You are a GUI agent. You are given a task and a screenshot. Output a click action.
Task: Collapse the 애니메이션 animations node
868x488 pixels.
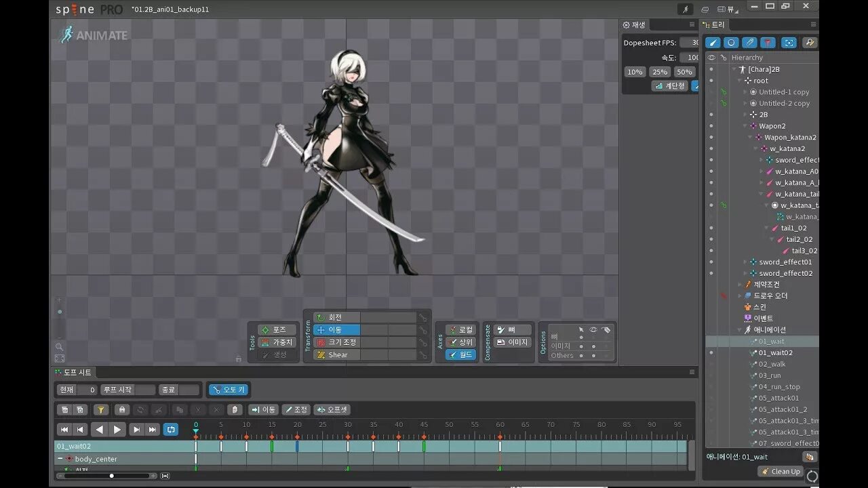pos(740,330)
